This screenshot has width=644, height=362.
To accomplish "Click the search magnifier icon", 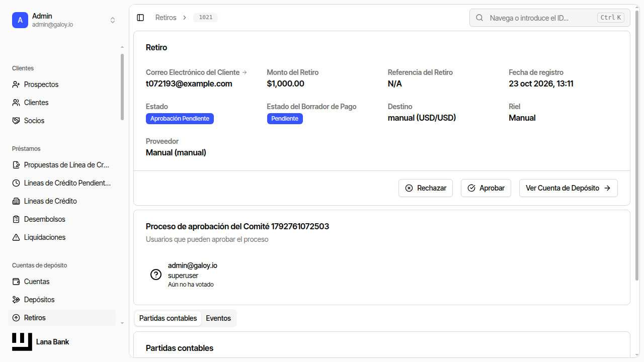I will coord(480,18).
